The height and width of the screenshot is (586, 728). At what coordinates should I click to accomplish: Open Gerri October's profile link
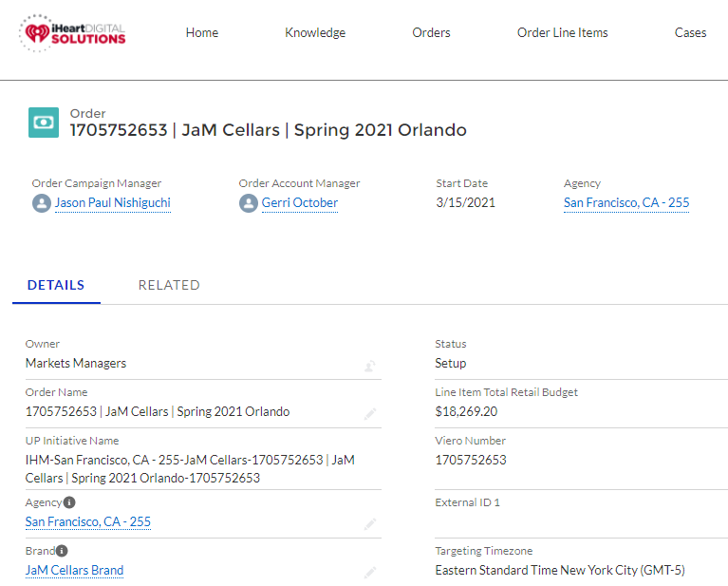coord(300,203)
